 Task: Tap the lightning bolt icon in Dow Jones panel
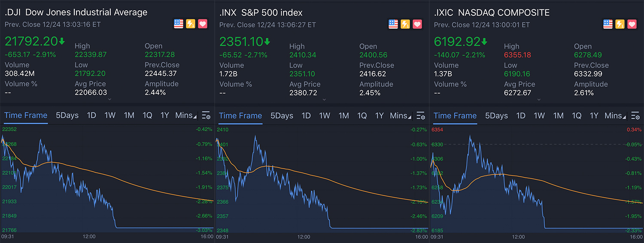[191, 24]
